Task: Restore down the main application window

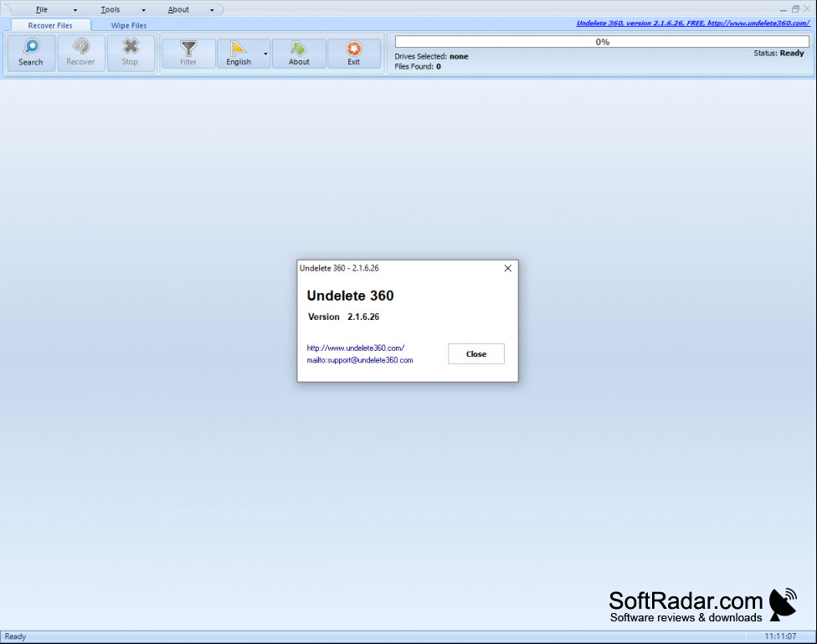Action: [795, 9]
